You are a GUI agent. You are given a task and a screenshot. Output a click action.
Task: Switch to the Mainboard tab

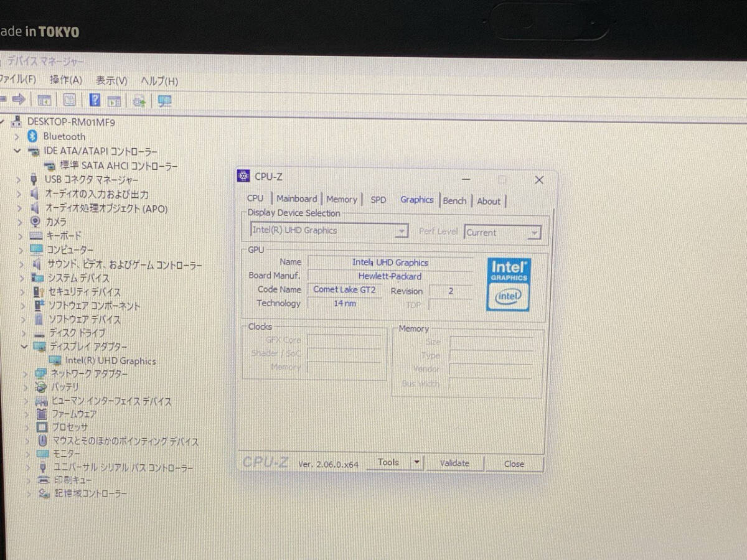point(297,198)
